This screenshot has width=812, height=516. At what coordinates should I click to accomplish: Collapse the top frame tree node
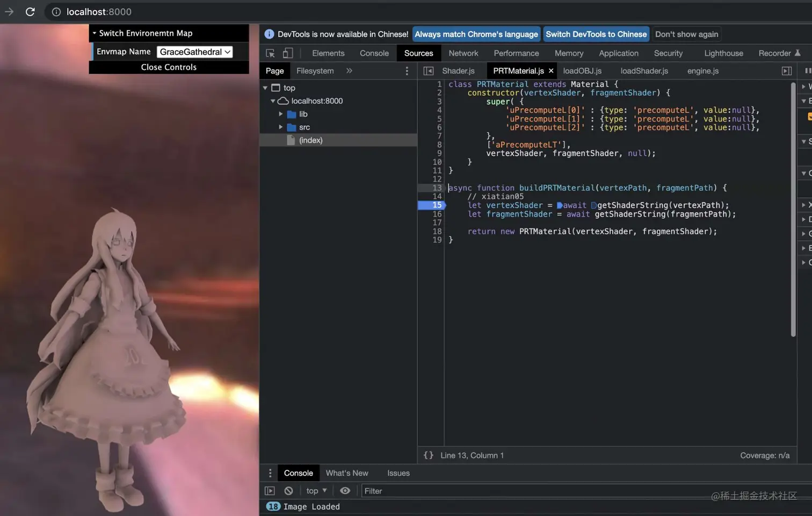click(265, 88)
